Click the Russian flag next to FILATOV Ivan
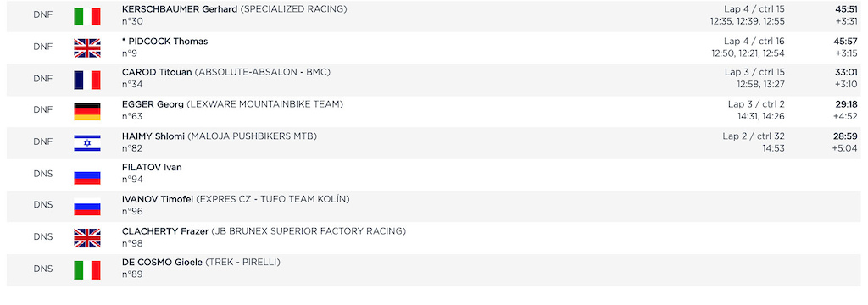Image resolution: width=868 pixels, height=305 pixels. [87, 175]
